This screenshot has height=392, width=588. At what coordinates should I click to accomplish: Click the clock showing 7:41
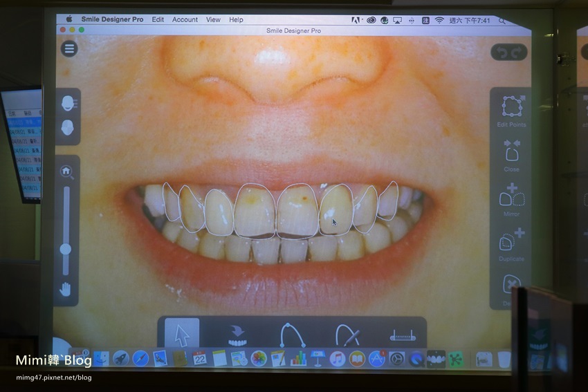pos(470,21)
